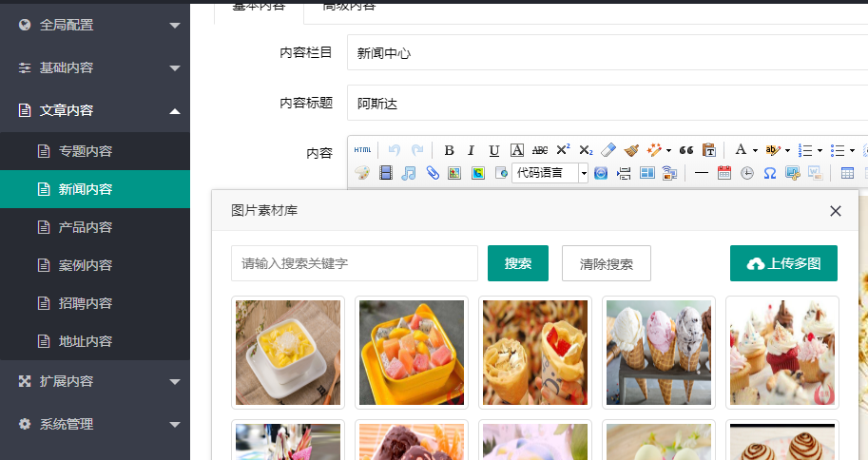The image size is (868, 460).
Task: Close the 图片素材库 dialog
Action: 836,211
